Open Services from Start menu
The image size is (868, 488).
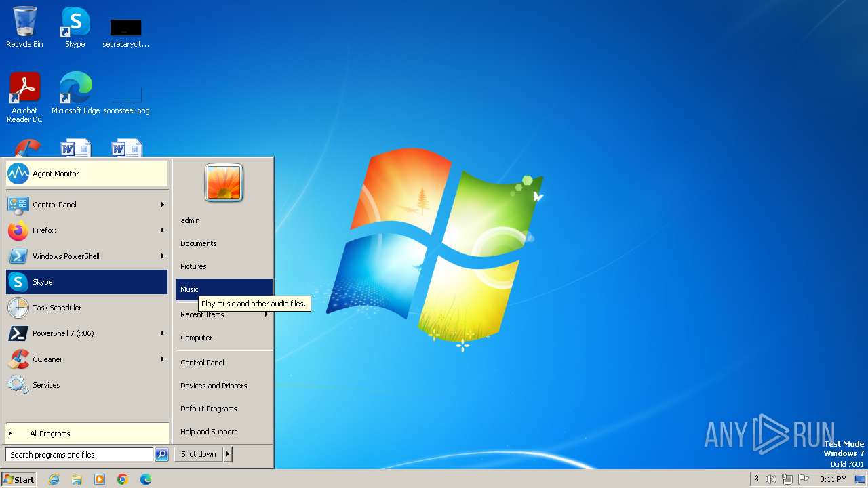pyautogui.click(x=87, y=385)
